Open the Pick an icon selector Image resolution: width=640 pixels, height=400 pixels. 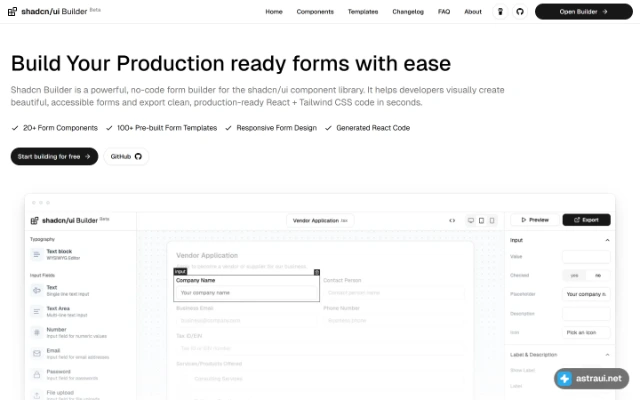tap(586, 333)
